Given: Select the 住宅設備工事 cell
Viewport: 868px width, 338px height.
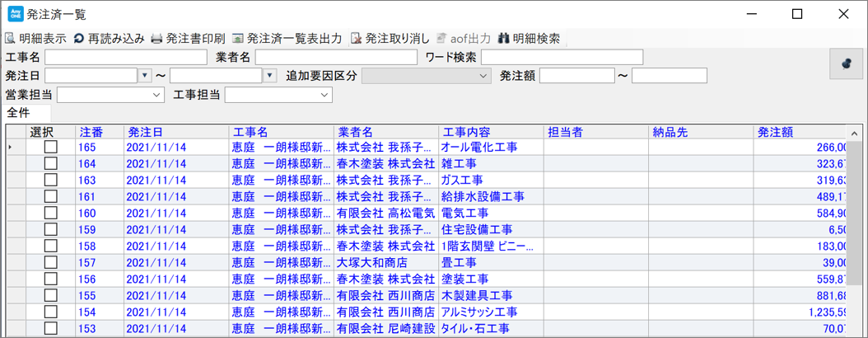Looking at the screenshot, I should 491,229.
